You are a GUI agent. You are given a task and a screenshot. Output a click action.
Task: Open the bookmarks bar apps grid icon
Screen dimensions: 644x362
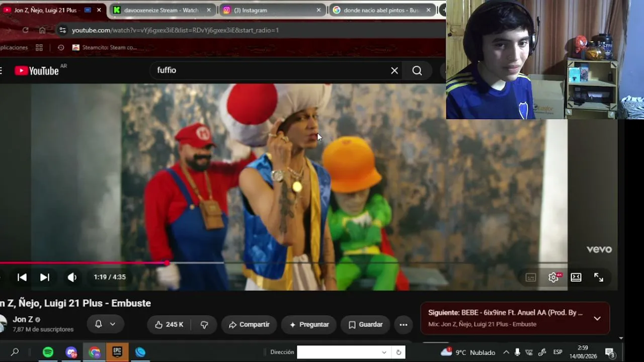click(39, 48)
